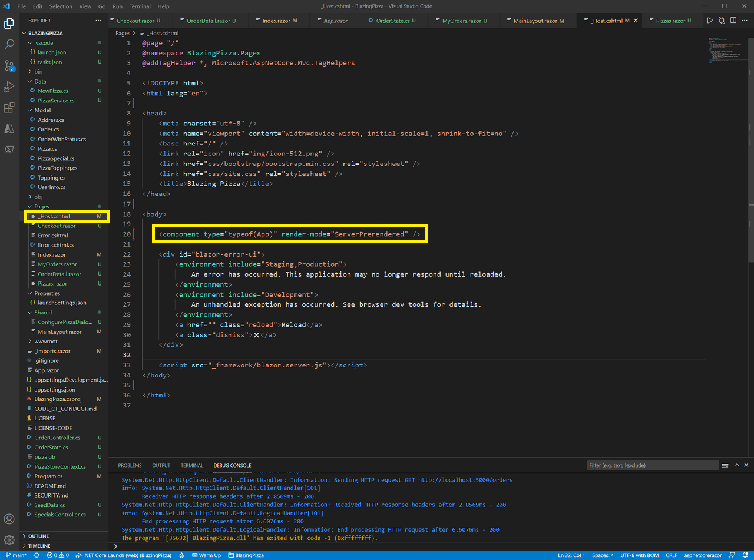The width and height of the screenshot is (754, 560).
Task: Click the Warm Up status bar item
Action: pyautogui.click(x=206, y=555)
